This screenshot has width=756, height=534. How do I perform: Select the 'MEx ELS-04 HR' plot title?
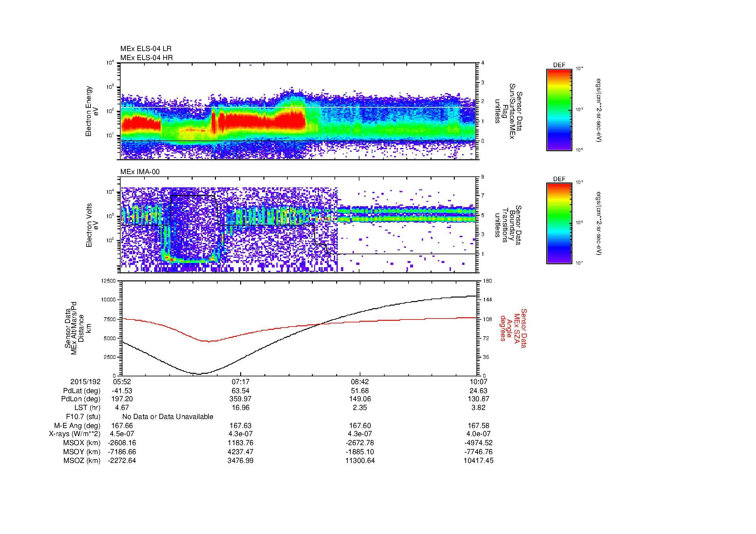point(146,58)
